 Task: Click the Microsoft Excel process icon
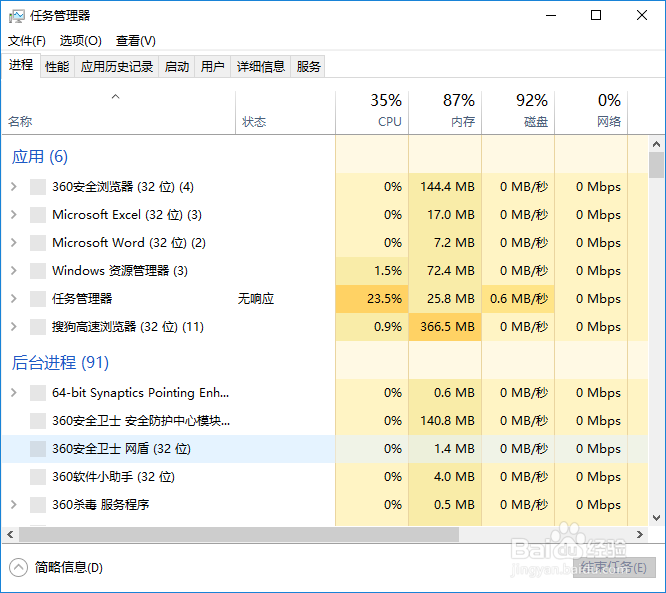pyautogui.click(x=38, y=215)
